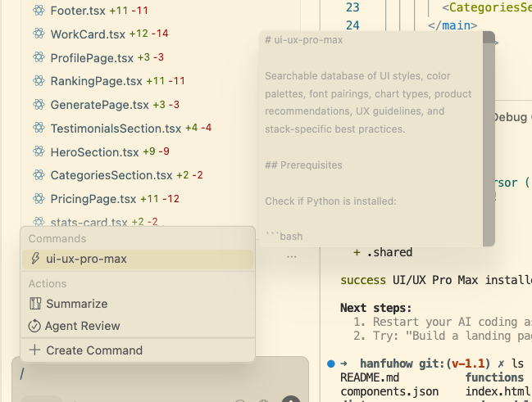This screenshot has height=402, width=532.
Task: Click the blue dot terminal command marker
Action: pyautogui.click(x=331, y=364)
